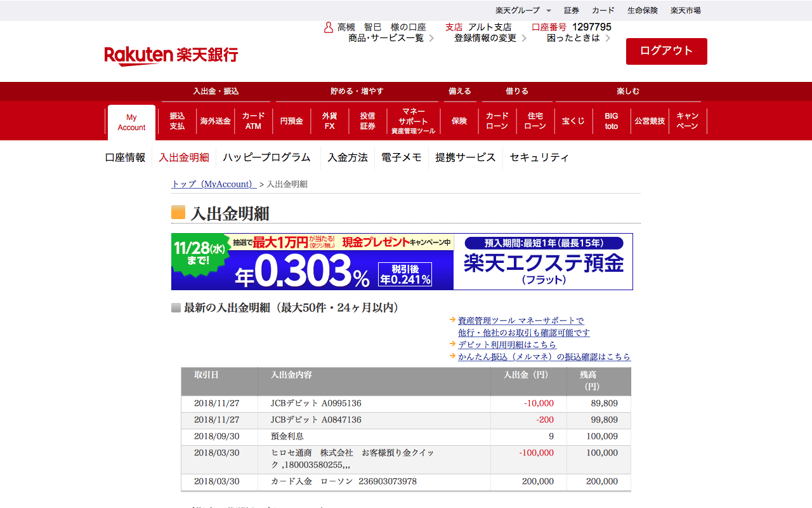Open 投信 証券 menu item
This screenshot has width=812, height=508.
367,121
